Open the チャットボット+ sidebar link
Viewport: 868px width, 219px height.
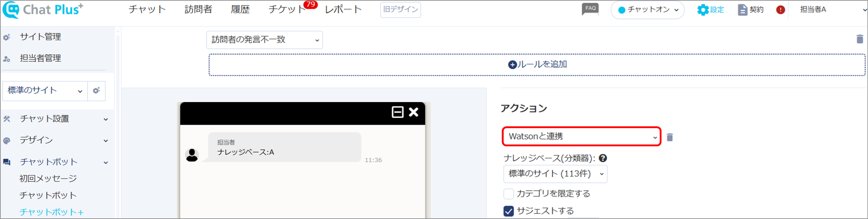tap(52, 212)
